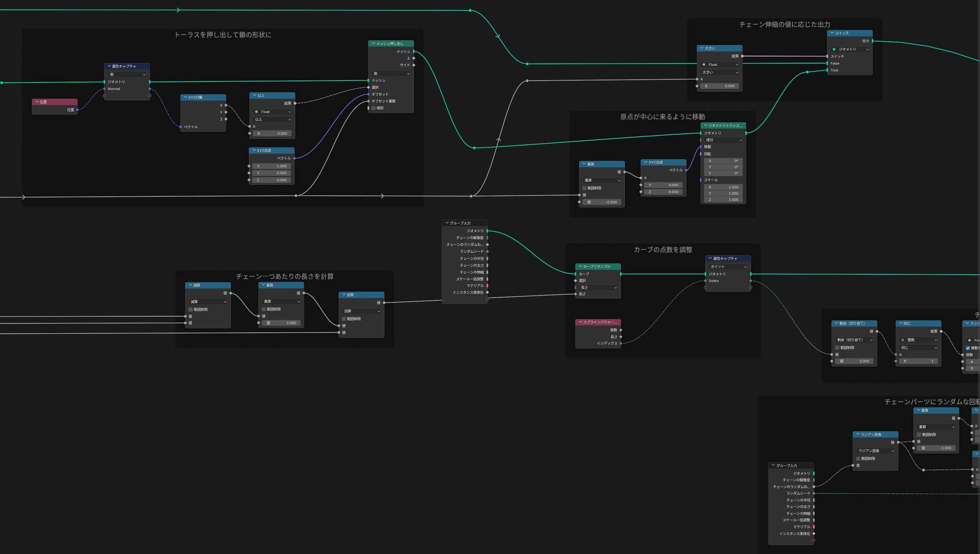Image resolution: width=980 pixels, height=554 pixels.
Task: Collapse the ラジアン変換 node chevron
Action: [x=858, y=435]
